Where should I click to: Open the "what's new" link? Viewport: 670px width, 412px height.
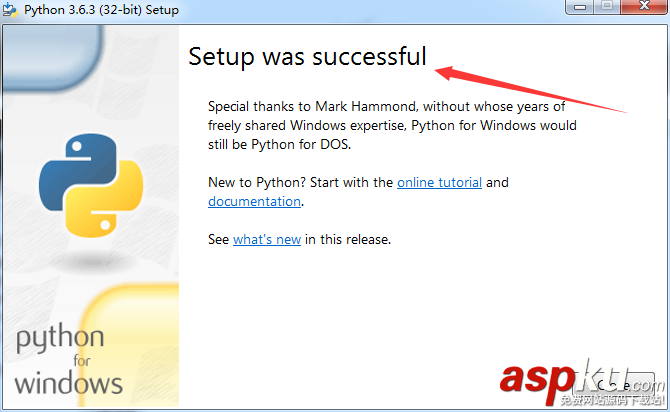pyautogui.click(x=266, y=240)
